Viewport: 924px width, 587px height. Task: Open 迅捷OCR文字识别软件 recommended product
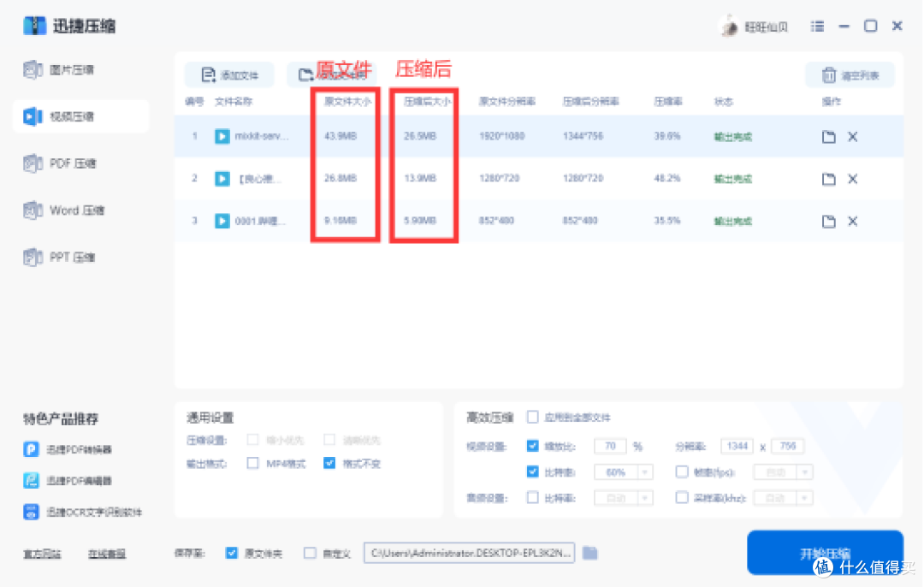(82, 513)
